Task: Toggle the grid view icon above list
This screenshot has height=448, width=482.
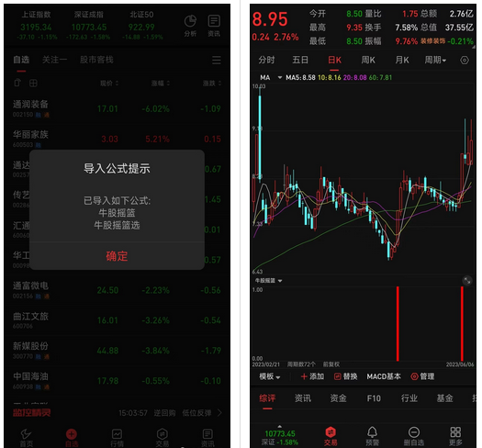Action: 33,83
